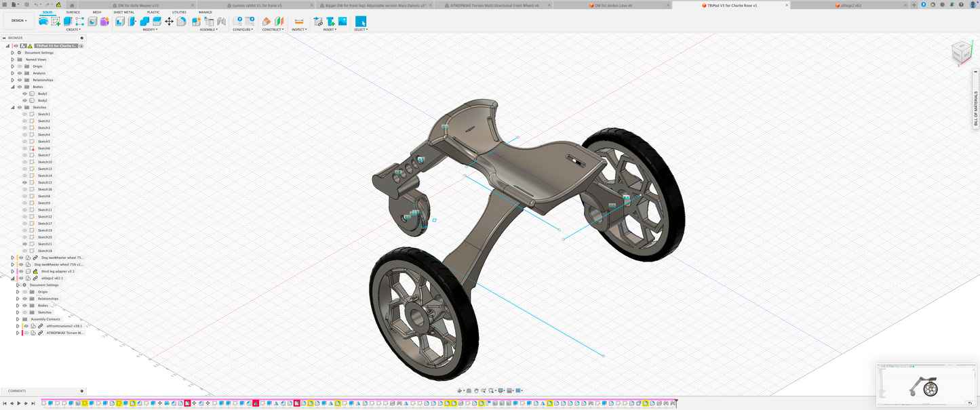Select the Create Sketch tool

pos(56,22)
